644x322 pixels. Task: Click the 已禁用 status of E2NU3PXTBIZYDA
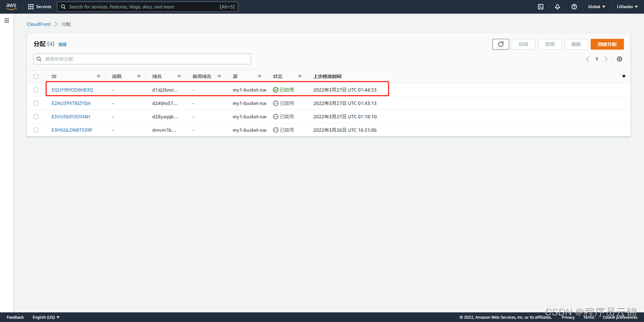[284, 103]
